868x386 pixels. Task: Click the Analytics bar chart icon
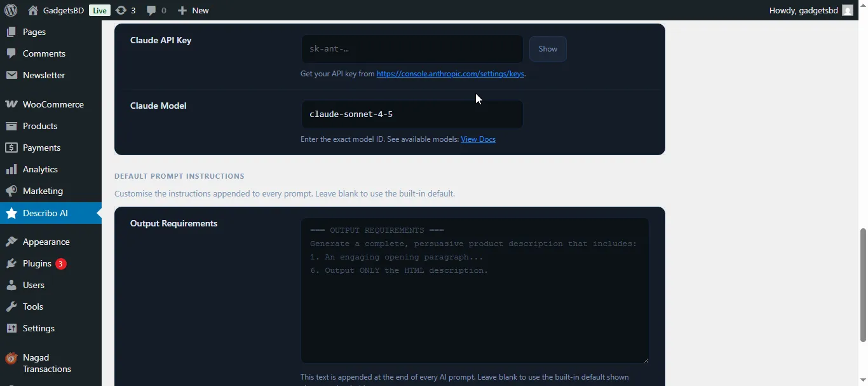pos(11,169)
